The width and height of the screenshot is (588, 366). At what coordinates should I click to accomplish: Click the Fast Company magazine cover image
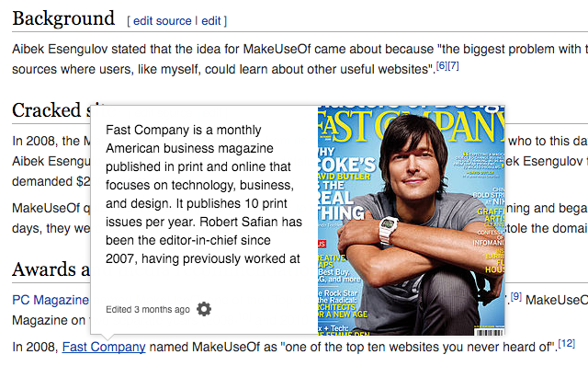(411, 221)
